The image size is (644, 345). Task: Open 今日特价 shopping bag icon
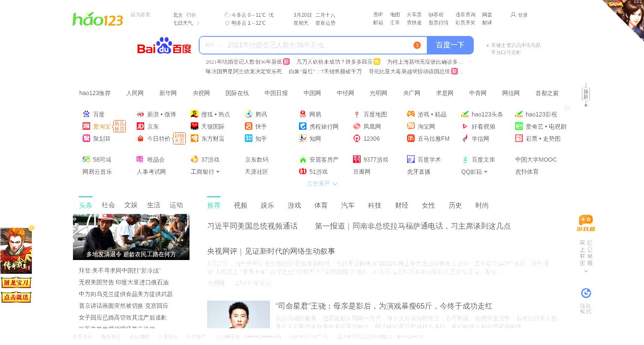coord(140,138)
